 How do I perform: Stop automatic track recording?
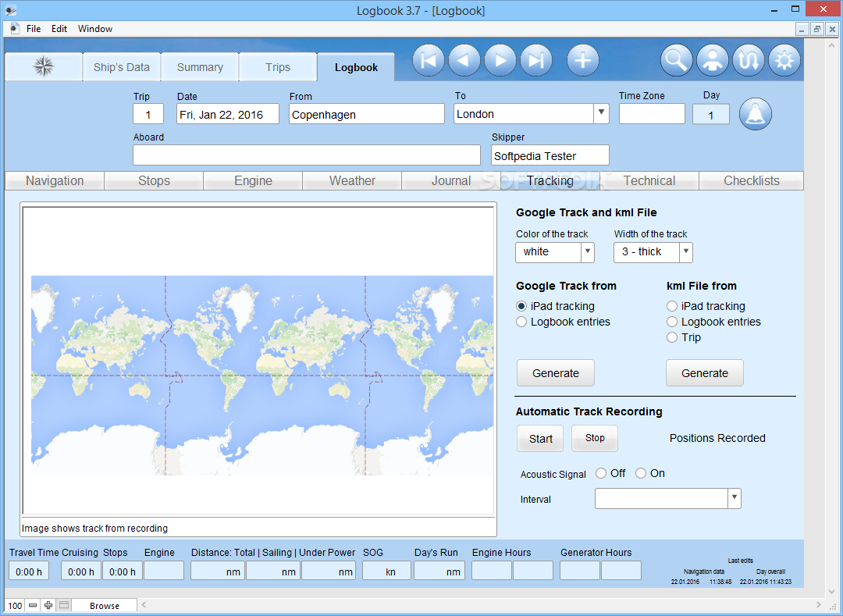click(x=595, y=438)
